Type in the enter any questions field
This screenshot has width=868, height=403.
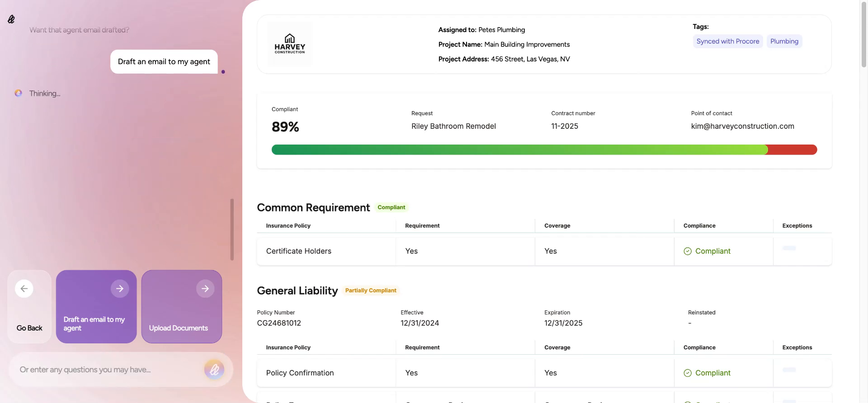click(x=108, y=370)
